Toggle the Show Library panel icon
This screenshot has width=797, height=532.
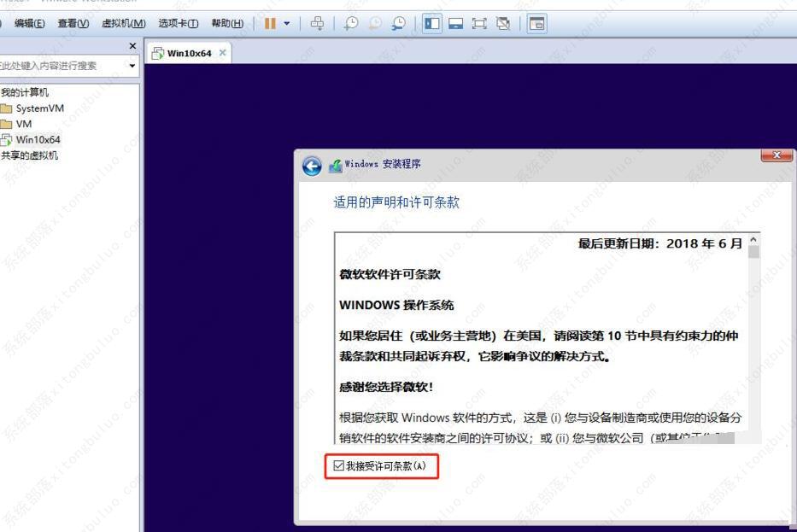(432, 23)
